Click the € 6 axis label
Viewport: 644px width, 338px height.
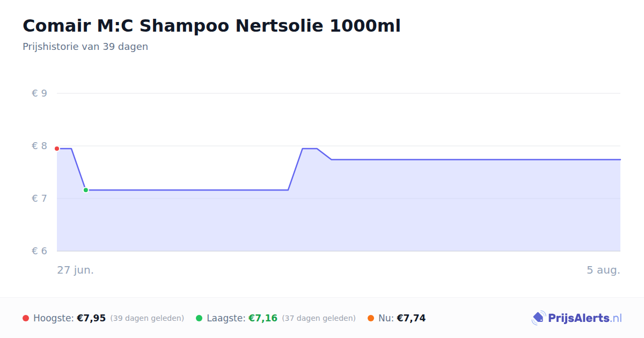(39, 251)
